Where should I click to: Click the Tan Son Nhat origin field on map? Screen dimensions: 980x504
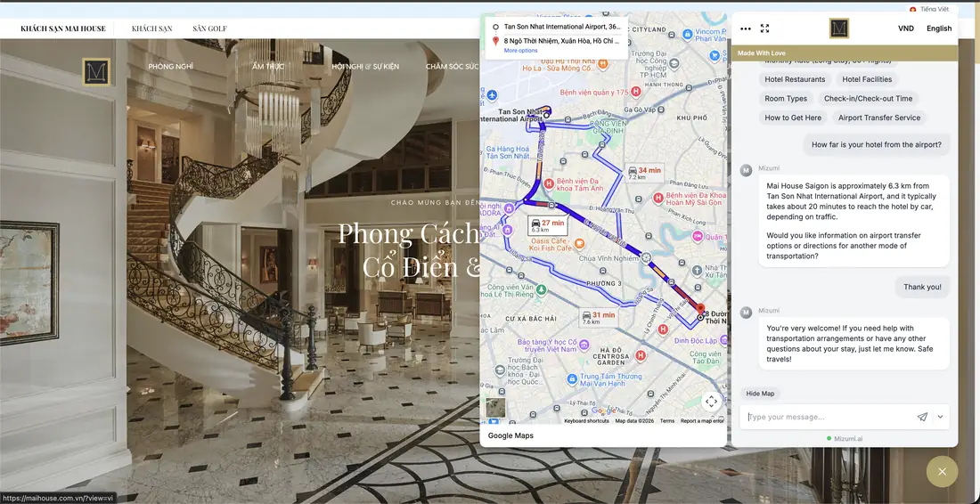tap(560, 27)
